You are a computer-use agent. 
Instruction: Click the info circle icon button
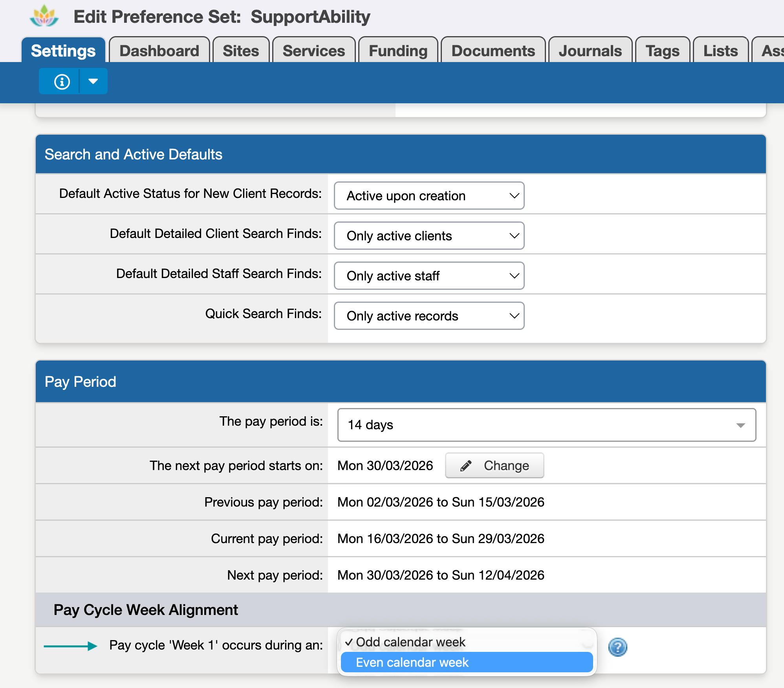pos(62,82)
